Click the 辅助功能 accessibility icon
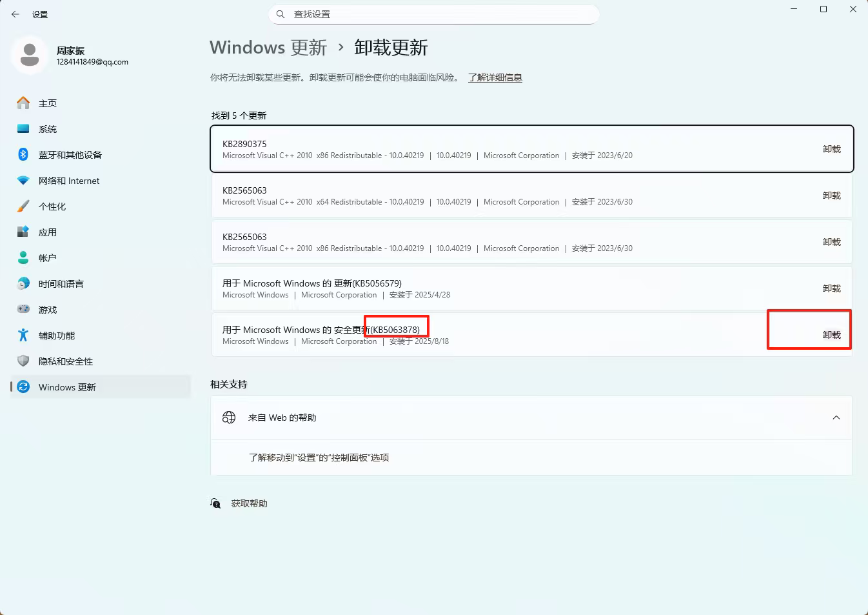This screenshot has width=868, height=615. tap(23, 336)
